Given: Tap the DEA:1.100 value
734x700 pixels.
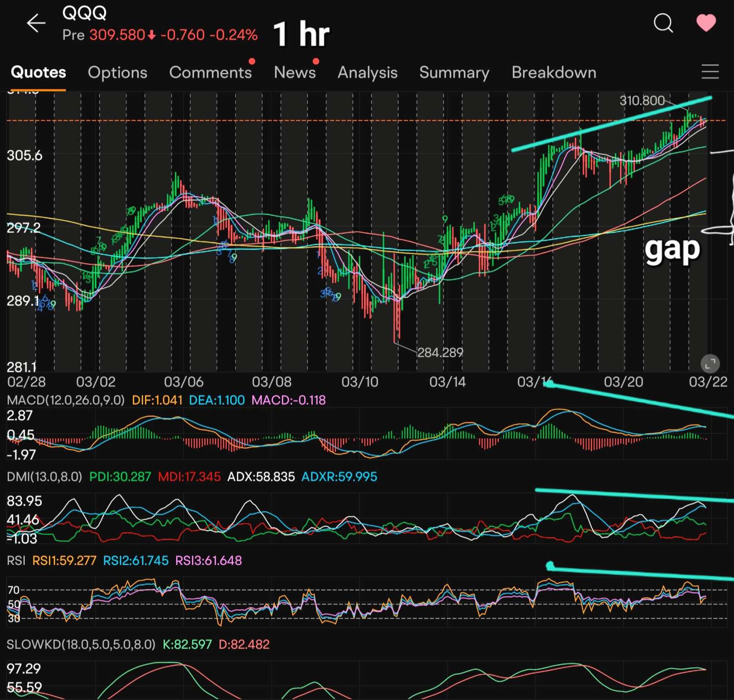Looking at the screenshot, I should tap(217, 400).
